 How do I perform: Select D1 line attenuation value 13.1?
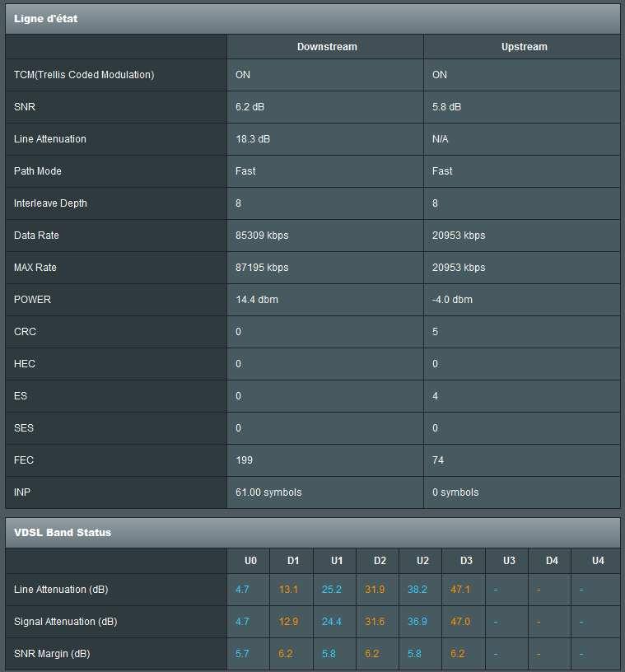pyautogui.click(x=288, y=590)
